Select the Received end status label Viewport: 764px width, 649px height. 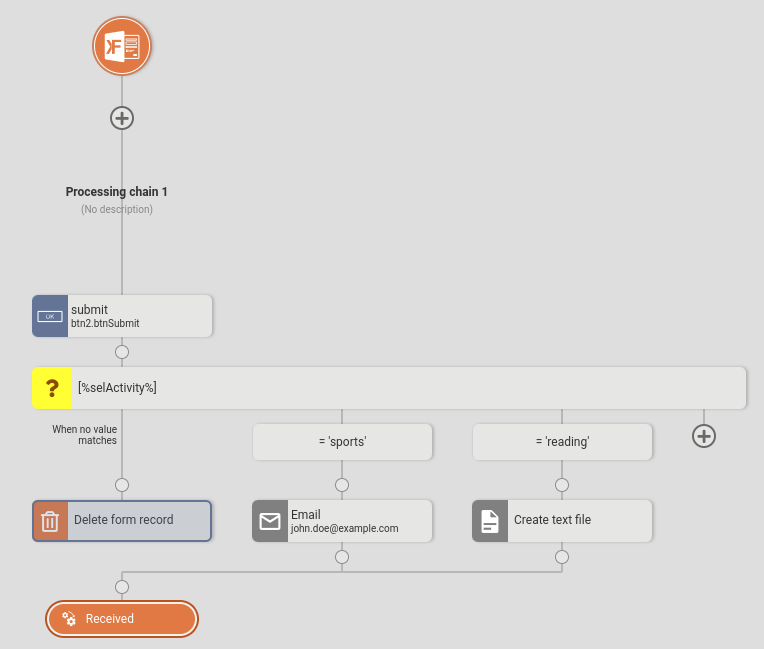[110, 619]
